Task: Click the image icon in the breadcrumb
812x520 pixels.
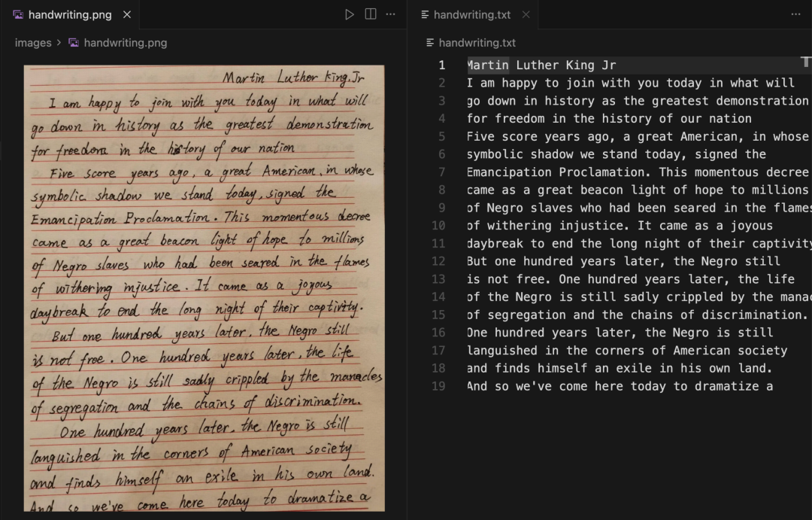Action: tap(74, 42)
